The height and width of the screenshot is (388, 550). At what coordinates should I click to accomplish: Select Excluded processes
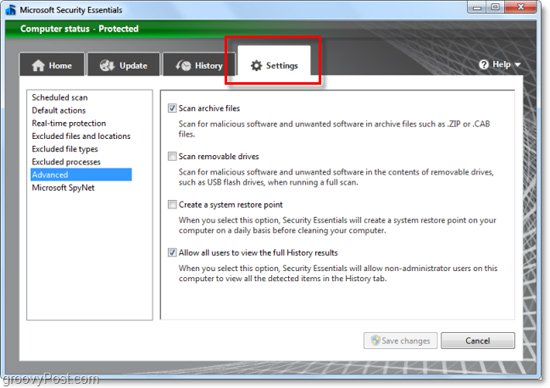(x=81, y=162)
